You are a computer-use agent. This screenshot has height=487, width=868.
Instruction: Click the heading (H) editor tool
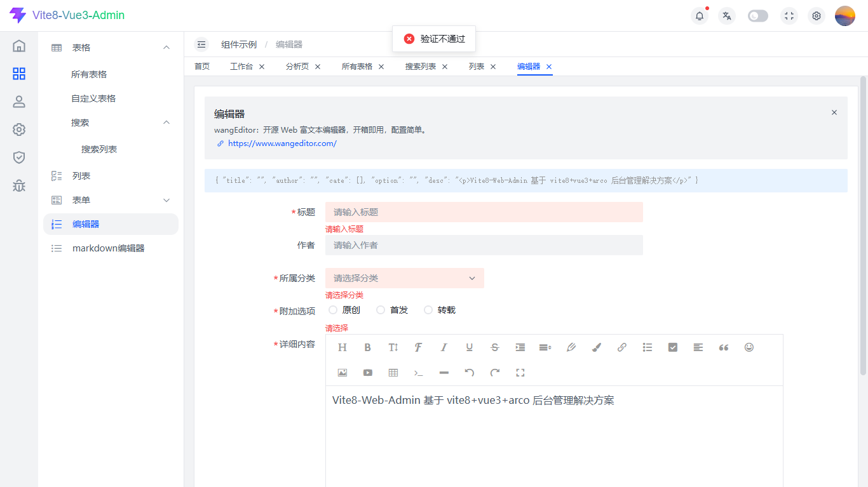(342, 347)
